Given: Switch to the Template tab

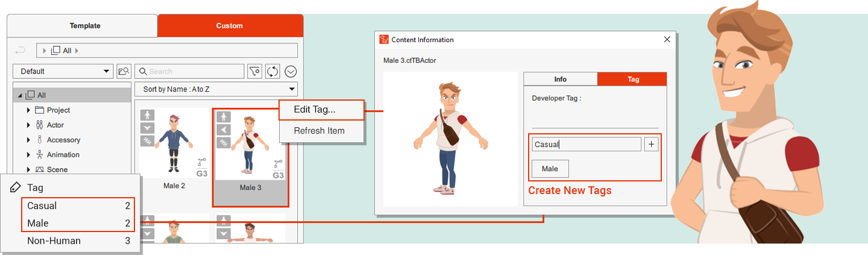Looking at the screenshot, I should [x=85, y=26].
